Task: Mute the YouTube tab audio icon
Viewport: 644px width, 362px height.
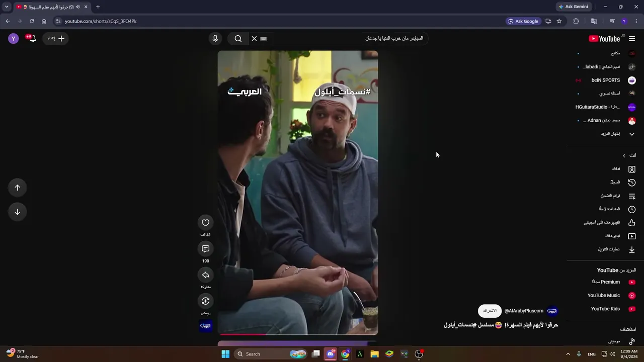Action: tap(77, 7)
